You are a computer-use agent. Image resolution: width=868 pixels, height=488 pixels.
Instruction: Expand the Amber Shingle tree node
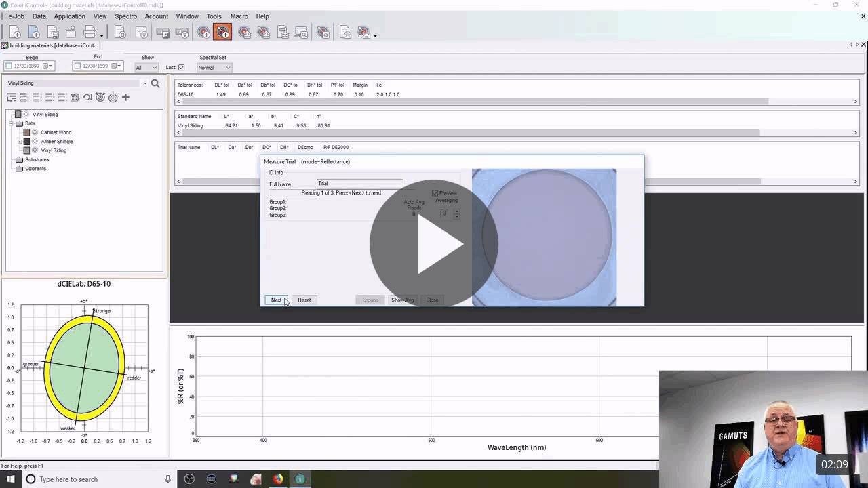[x=20, y=142]
